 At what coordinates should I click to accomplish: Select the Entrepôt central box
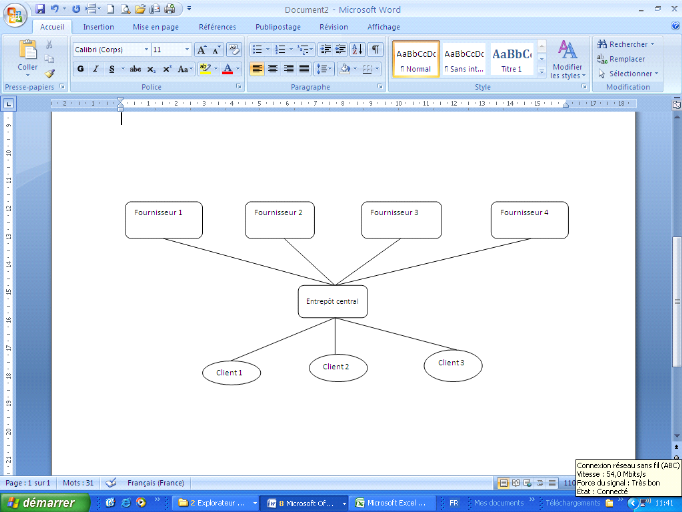coord(333,301)
